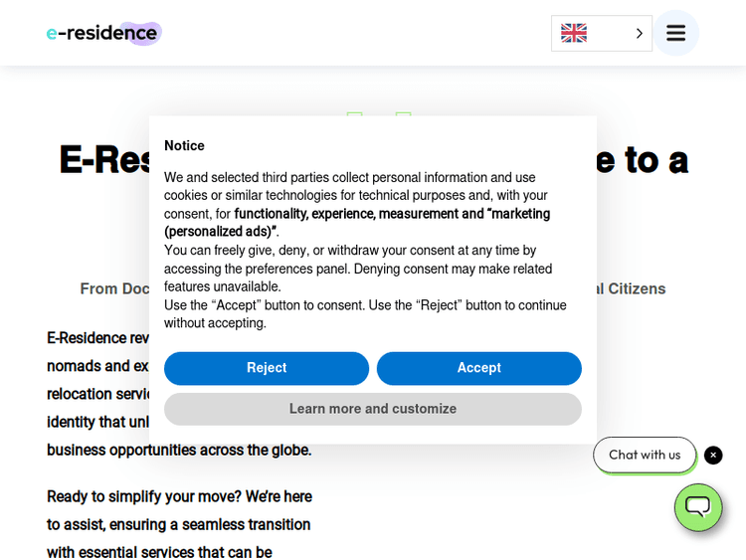Open the green live chat widget
The image size is (746, 560).
tap(697, 507)
